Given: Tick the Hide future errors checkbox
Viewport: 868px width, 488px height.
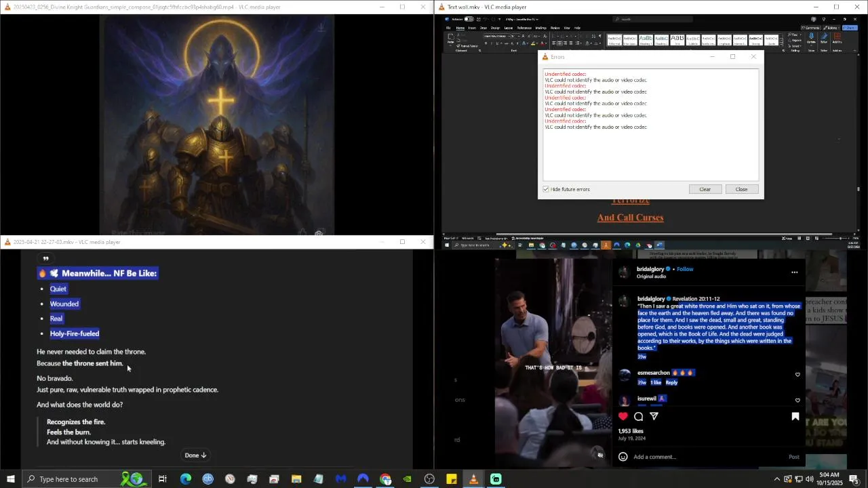Looking at the screenshot, I should [546, 189].
